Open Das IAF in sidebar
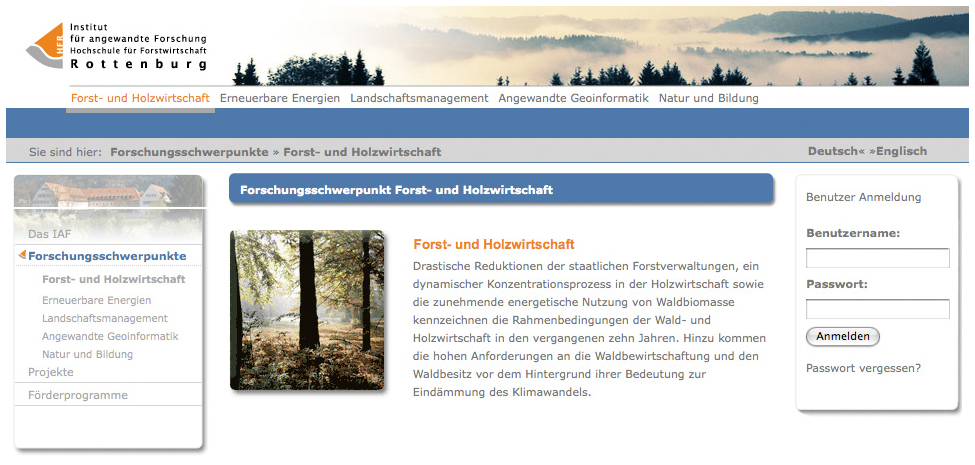The image size is (975, 465). tap(49, 234)
